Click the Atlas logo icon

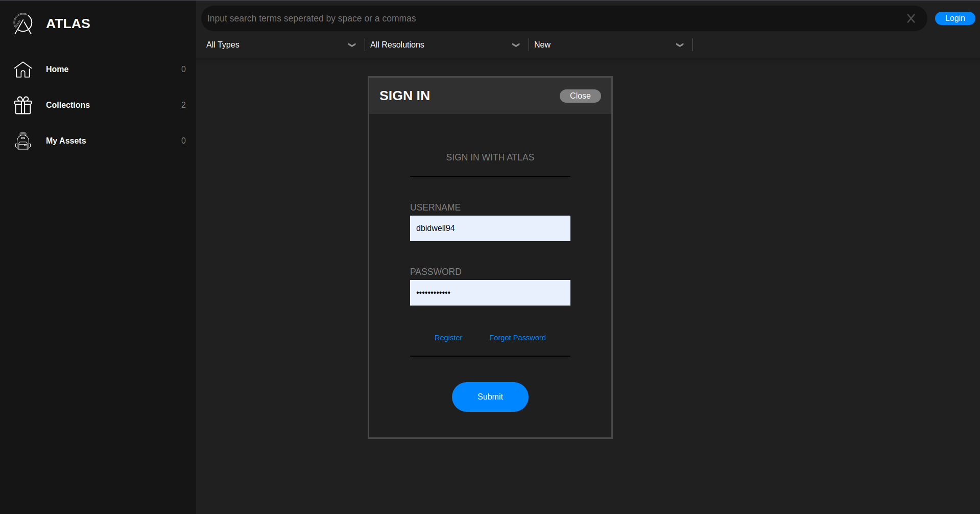pyautogui.click(x=23, y=24)
